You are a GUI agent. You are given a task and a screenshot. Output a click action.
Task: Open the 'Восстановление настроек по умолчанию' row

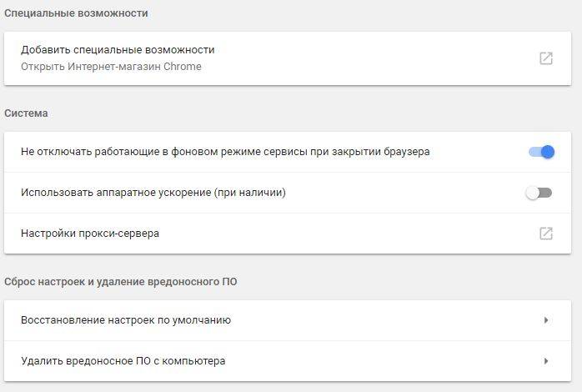pyautogui.click(x=288, y=320)
